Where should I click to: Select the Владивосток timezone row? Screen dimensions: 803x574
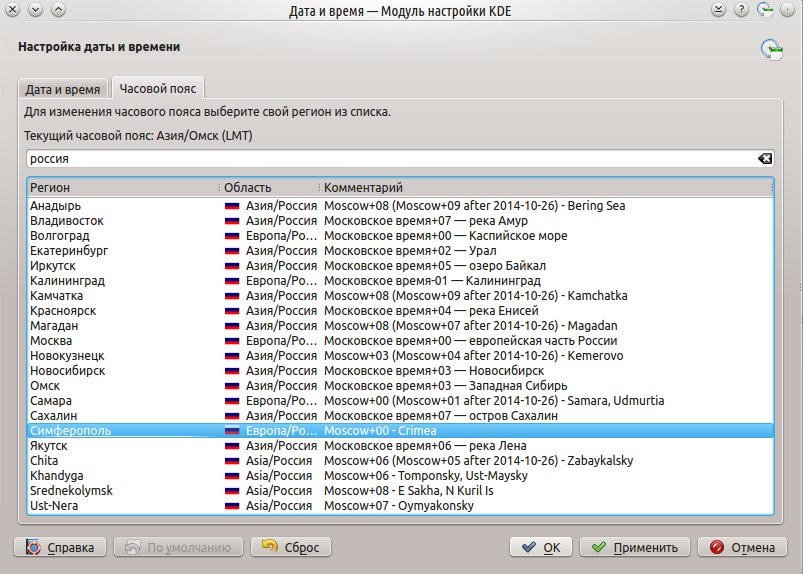(400, 221)
